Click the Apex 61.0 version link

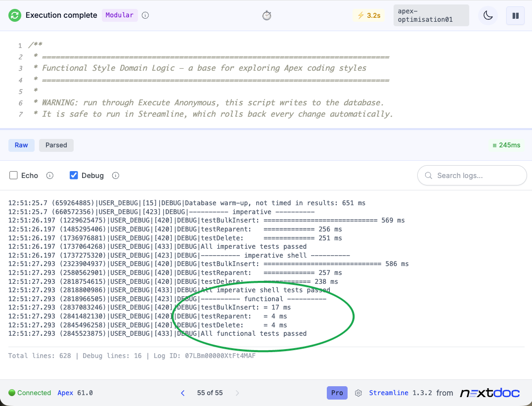[75, 393]
